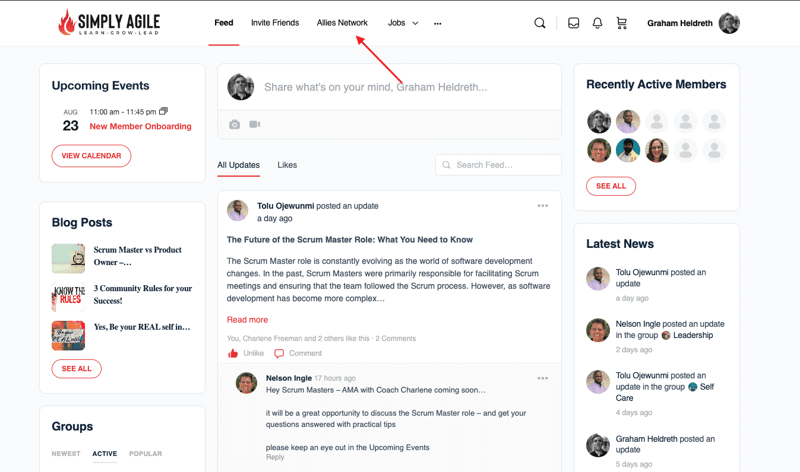
Task: Click the thumbs-up Unlike icon
Action: [x=233, y=353]
